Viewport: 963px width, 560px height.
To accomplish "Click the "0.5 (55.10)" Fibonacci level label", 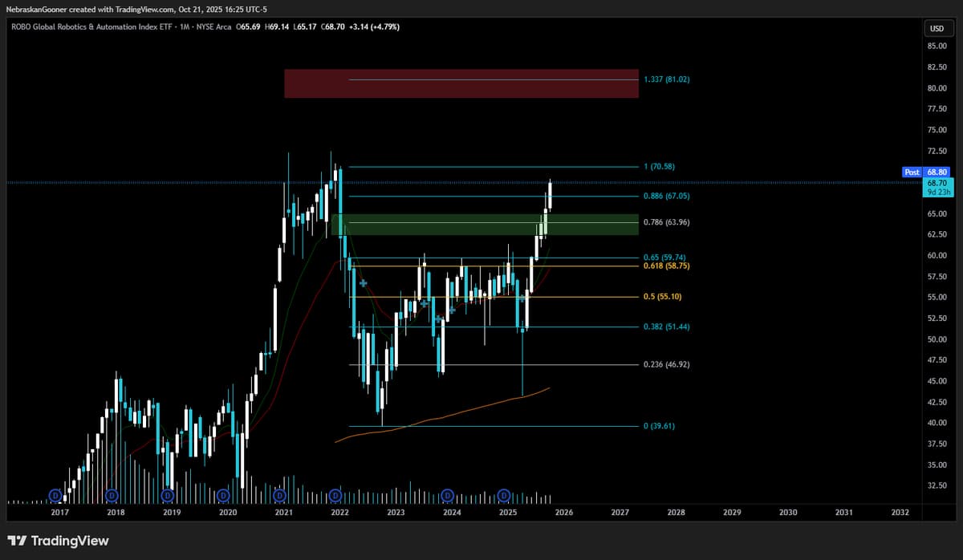I will click(661, 296).
